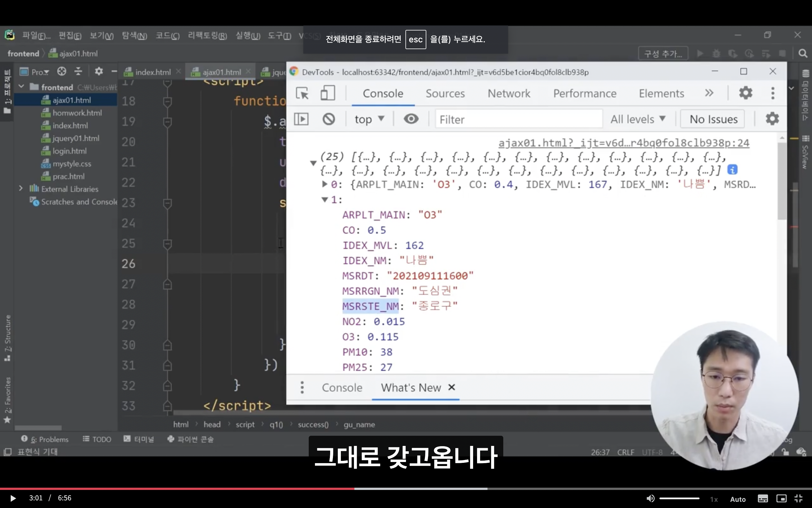
Task: Click the MSRDT value 202109111600
Action: click(430, 276)
